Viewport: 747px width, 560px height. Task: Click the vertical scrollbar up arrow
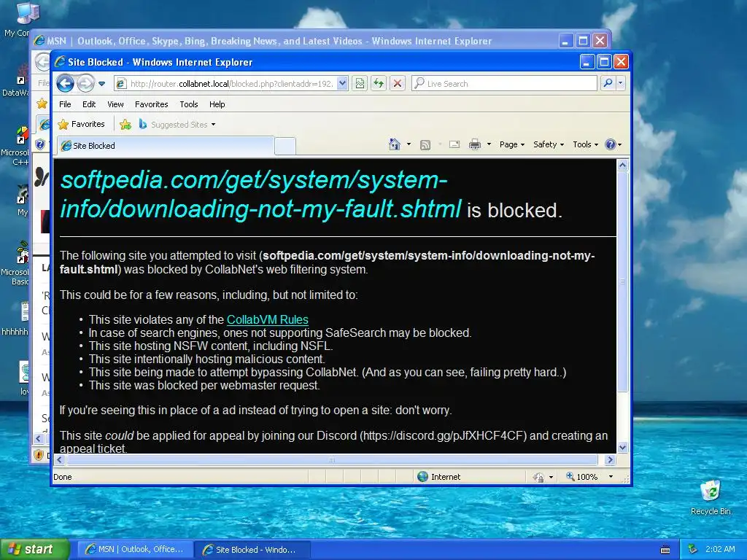tap(623, 166)
